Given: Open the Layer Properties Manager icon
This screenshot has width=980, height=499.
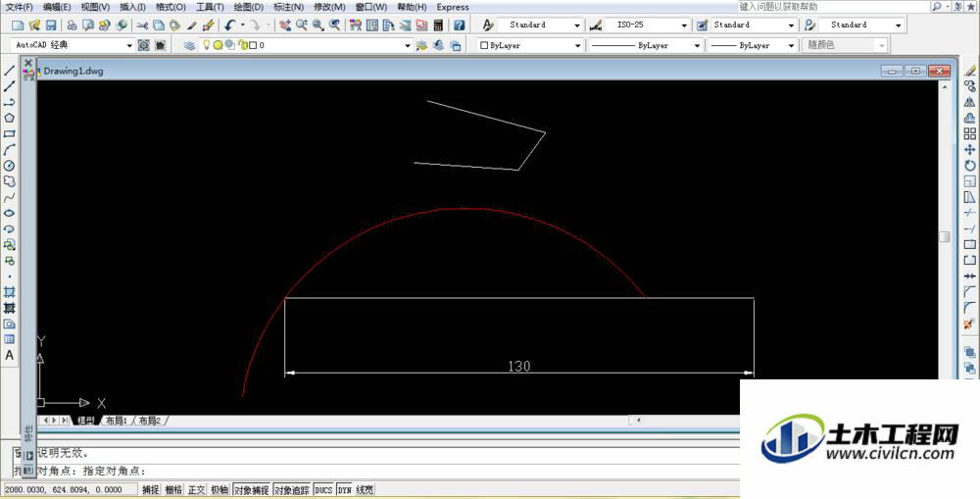Looking at the screenshot, I should pos(189,45).
